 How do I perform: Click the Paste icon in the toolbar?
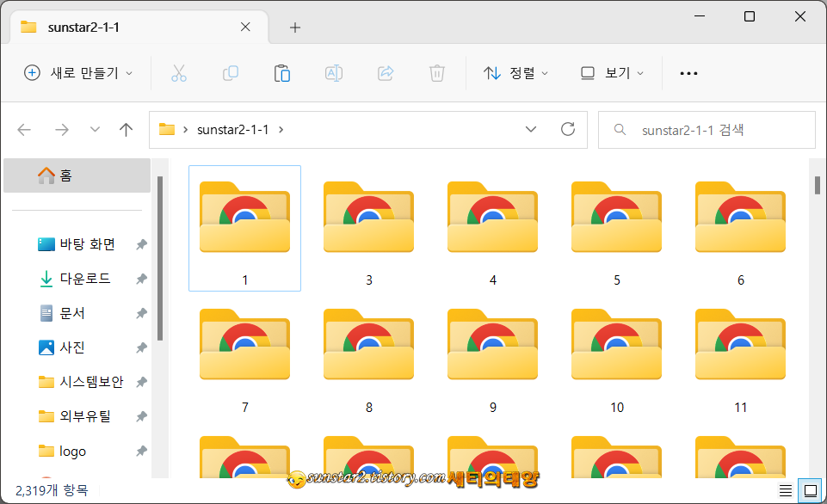pos(281,73)
